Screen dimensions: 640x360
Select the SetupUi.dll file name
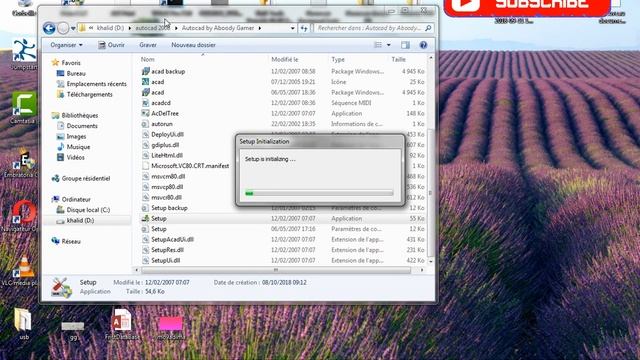coord(166,261)
